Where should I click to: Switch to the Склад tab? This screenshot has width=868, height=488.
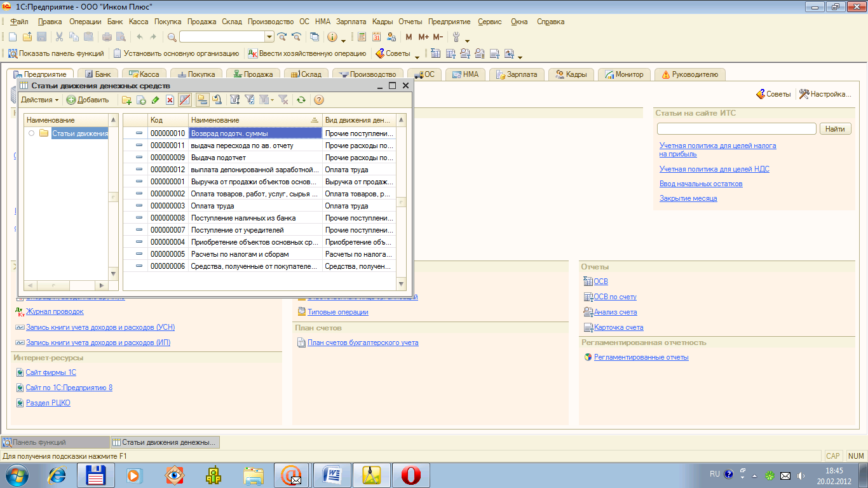(x=306, y=74)
